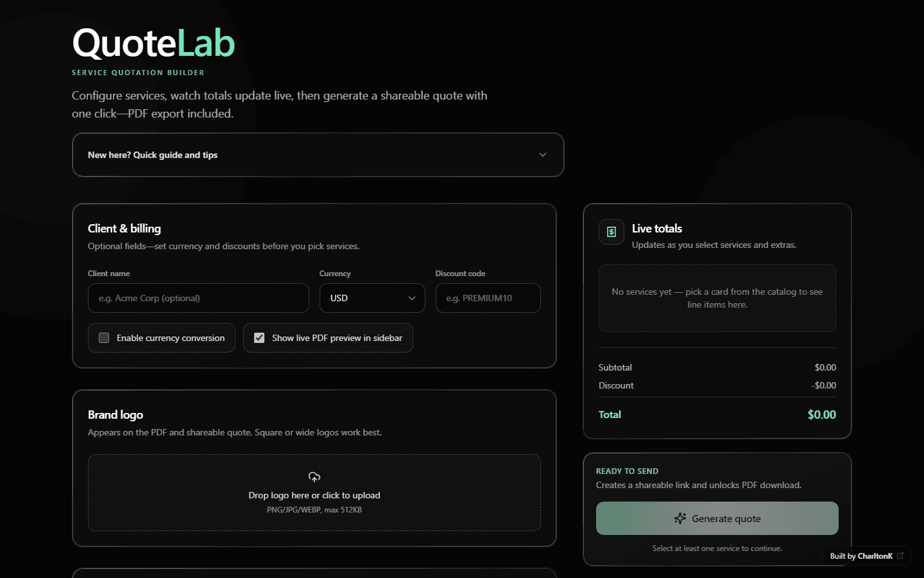Click the READY TO SEND section header
The height and width of the screenshot is (578, 924).
628,471
